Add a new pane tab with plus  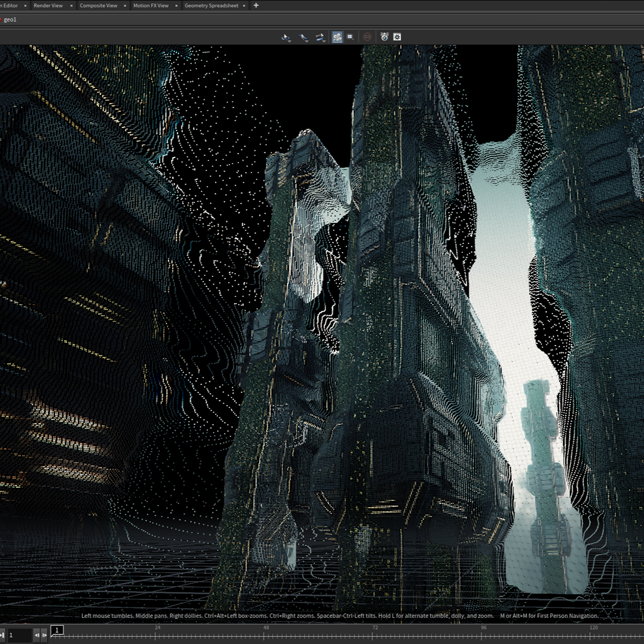coord(256,5)
